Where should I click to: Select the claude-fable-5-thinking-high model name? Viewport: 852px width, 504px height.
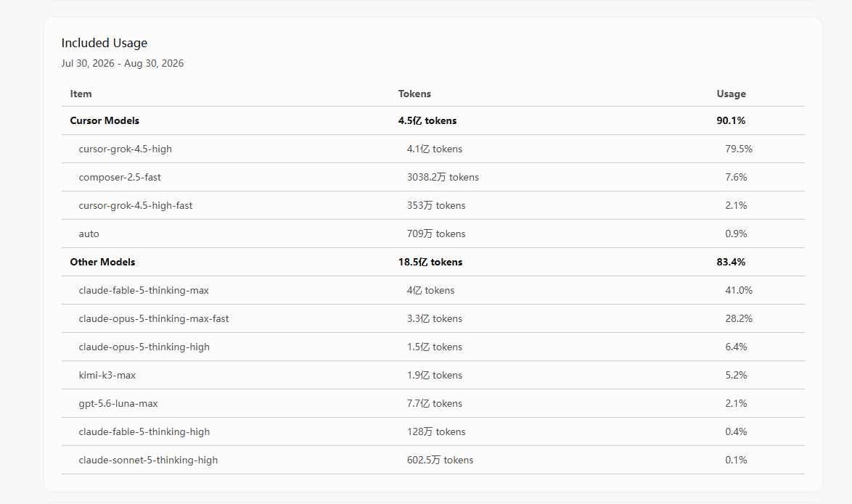(144, 431)
